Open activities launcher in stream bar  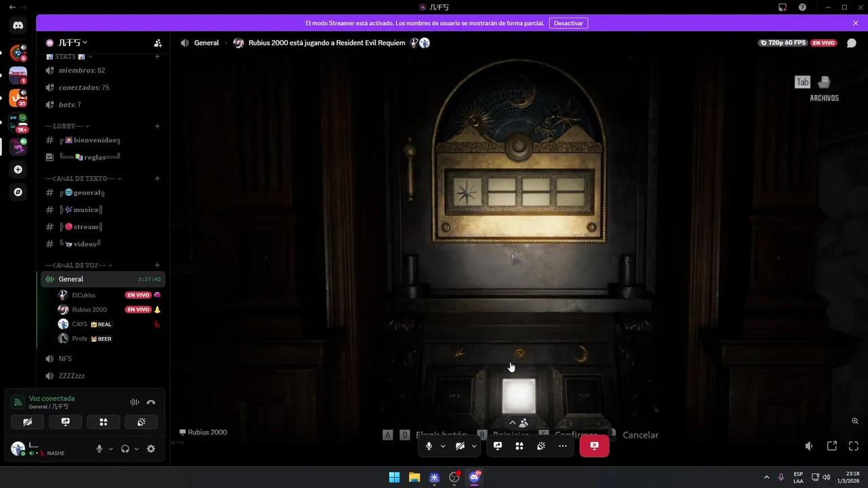[519, 446]
